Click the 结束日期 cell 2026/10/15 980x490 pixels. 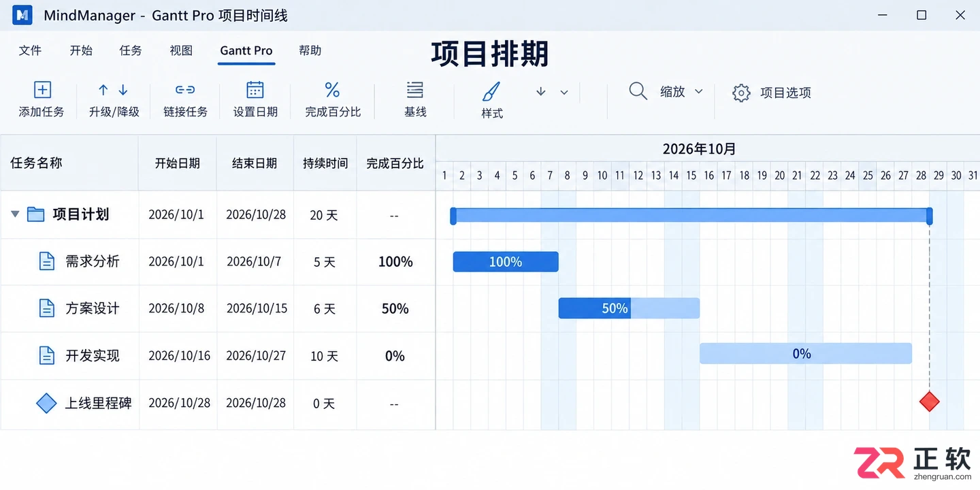(257, 308)
